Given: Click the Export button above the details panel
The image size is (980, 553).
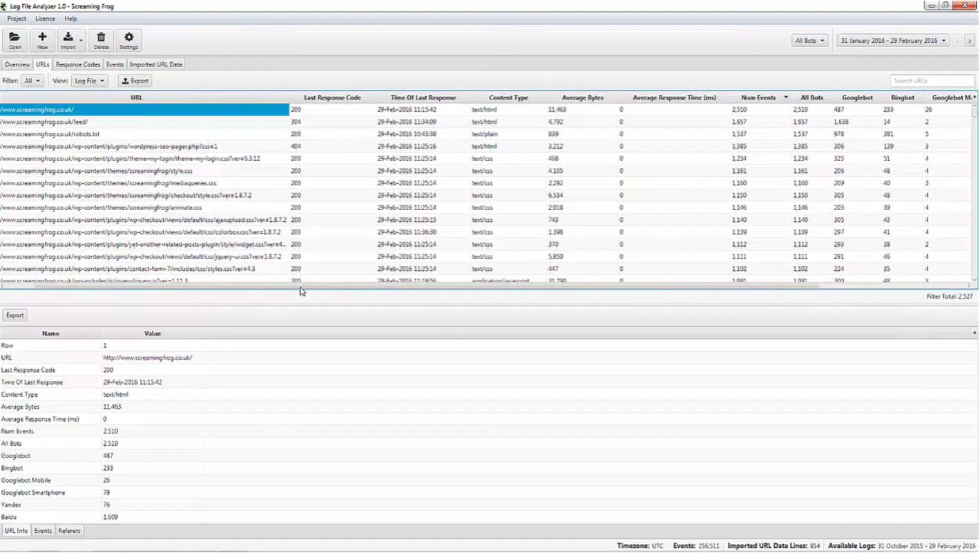Looking at the screenshot, I should (x=15, y=315).
